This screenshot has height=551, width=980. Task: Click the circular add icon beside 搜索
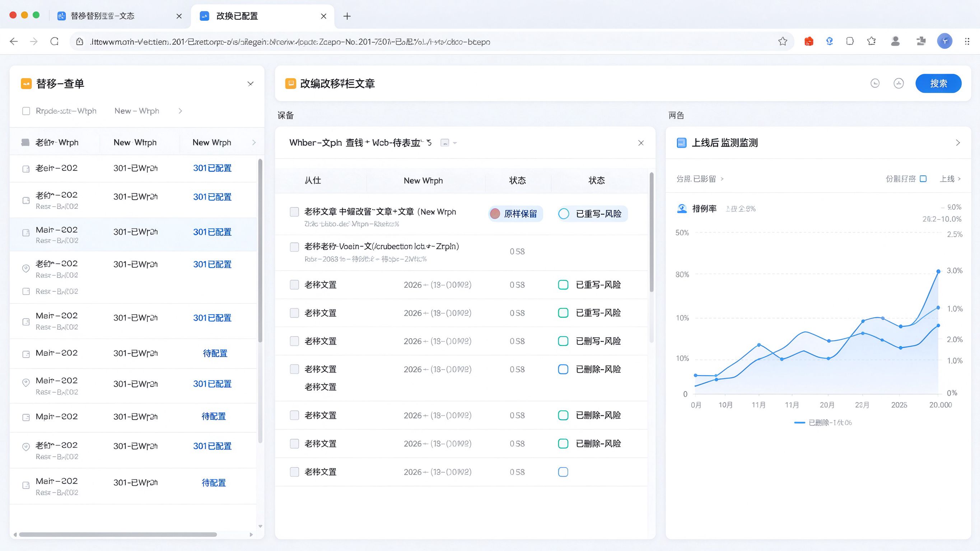899,83
